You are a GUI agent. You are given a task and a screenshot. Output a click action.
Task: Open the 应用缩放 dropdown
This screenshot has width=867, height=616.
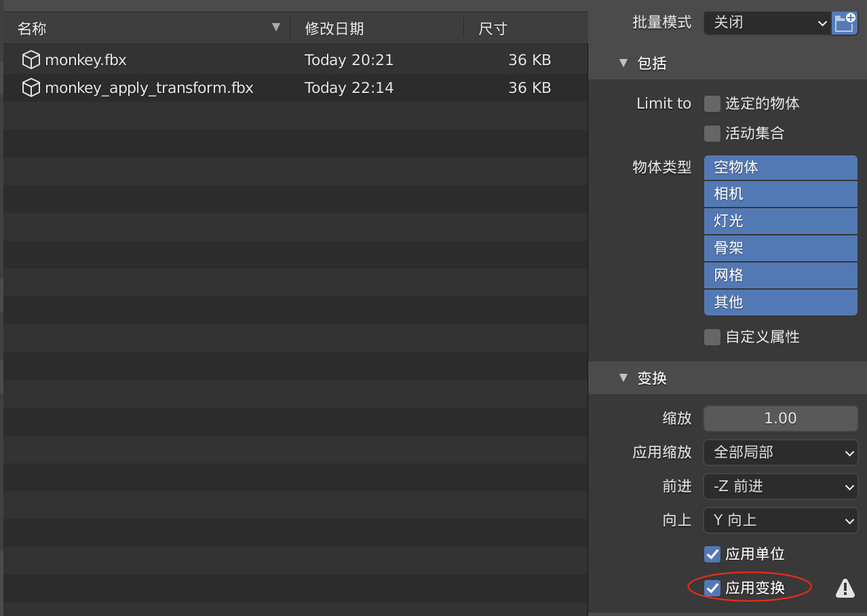780,453
